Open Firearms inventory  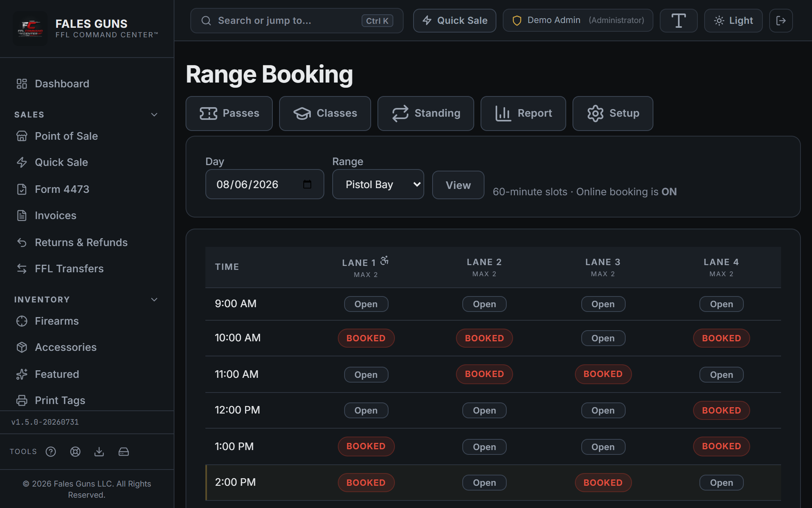(x=87, y=321)
